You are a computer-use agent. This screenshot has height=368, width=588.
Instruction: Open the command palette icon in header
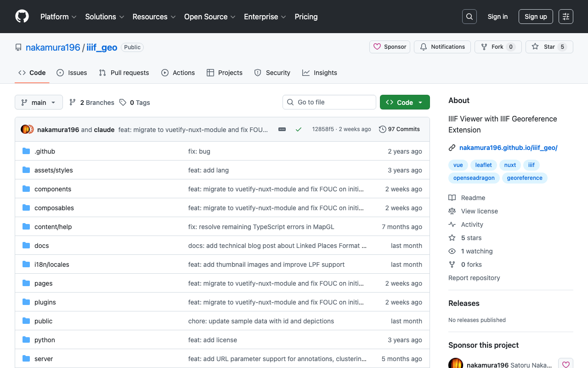565,17
